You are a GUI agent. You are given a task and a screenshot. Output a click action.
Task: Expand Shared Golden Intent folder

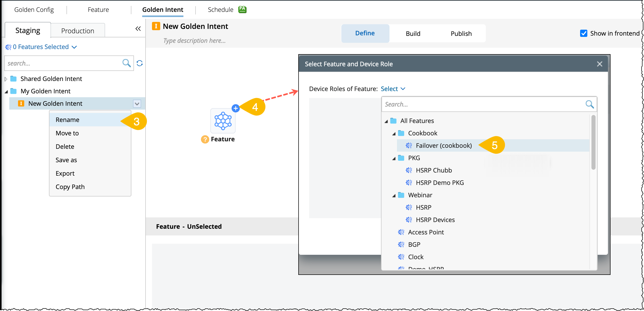point(6,79)
